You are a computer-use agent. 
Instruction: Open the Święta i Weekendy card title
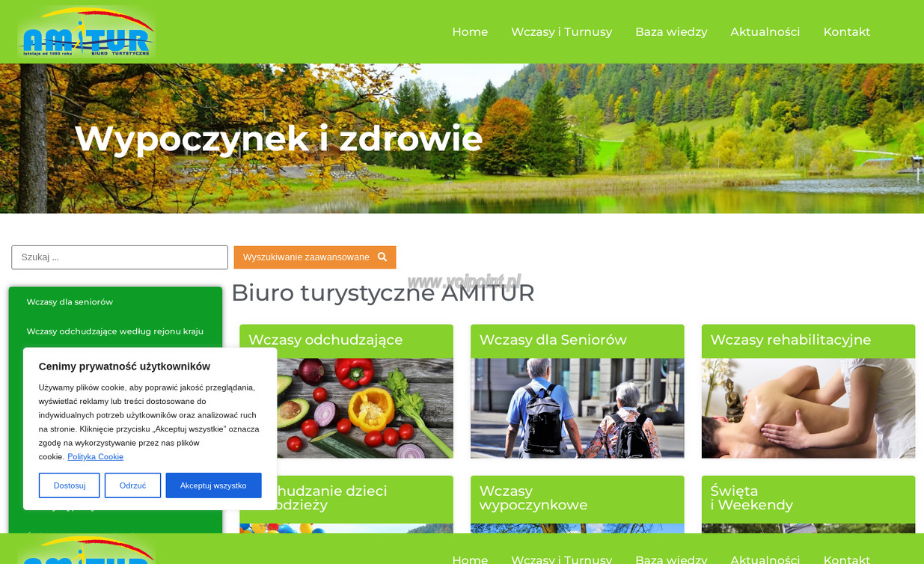[751, 498]
